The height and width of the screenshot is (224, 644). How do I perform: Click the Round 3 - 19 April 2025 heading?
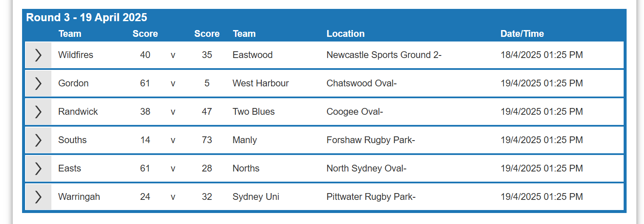coord(87,17)
